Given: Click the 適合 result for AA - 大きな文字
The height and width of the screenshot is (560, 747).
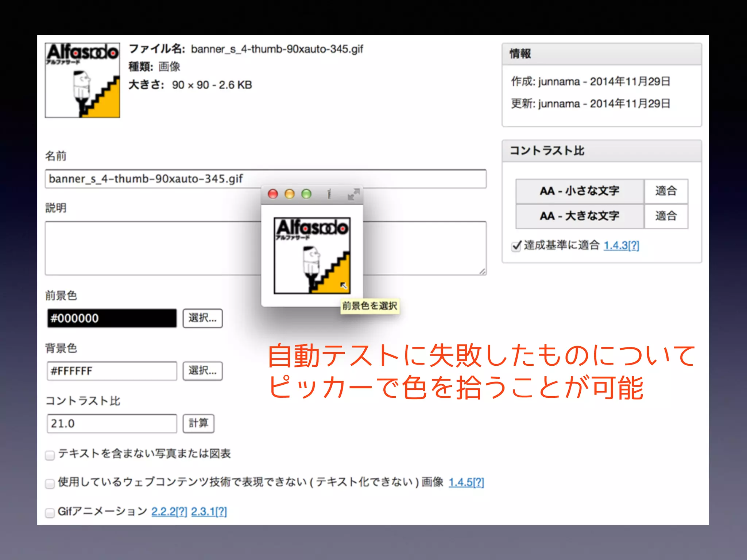Looking at the screenshot, I should pyautogui.click(x=666, y=216).
